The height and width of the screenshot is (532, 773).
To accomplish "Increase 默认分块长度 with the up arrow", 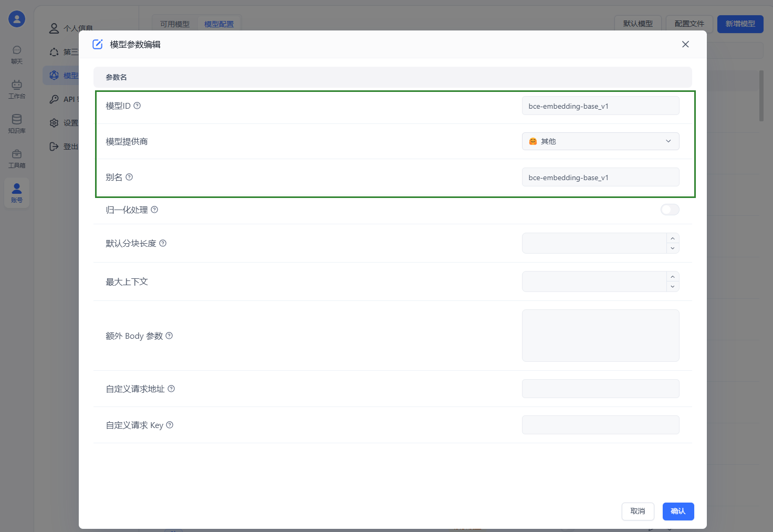I will pyautogui.click(x=673, y=238).
